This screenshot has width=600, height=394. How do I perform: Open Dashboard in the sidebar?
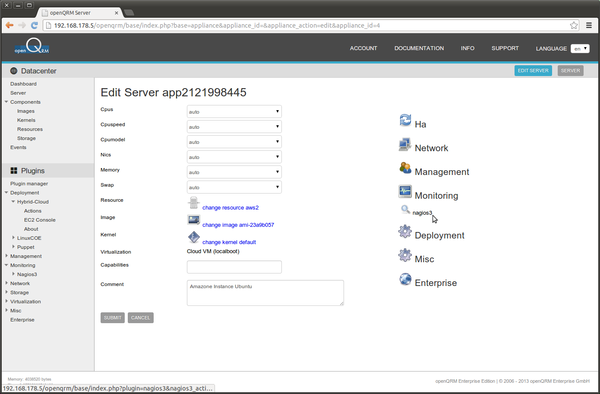(x=23, y=84)
